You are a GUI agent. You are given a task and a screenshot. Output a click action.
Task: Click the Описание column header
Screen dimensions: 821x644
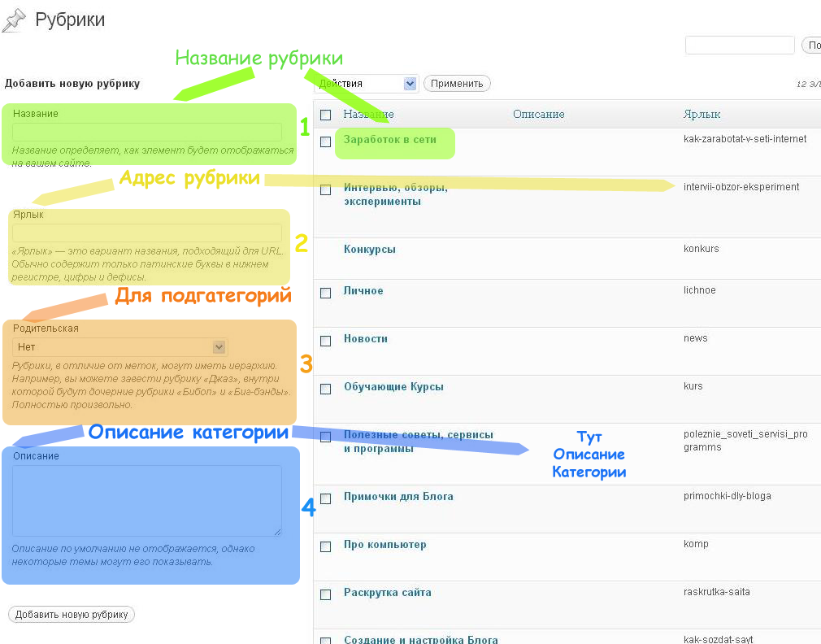(538, 115)
